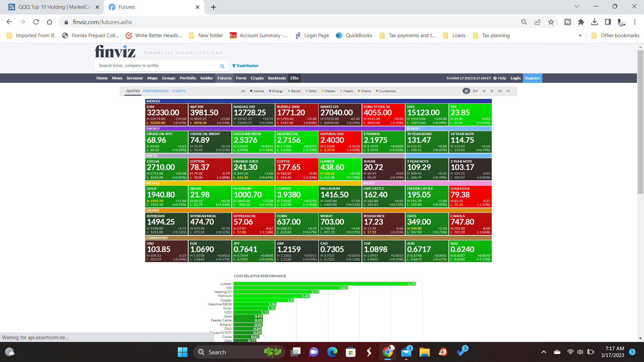
Task: Click the finviz logo
Action: coord(115,51)
